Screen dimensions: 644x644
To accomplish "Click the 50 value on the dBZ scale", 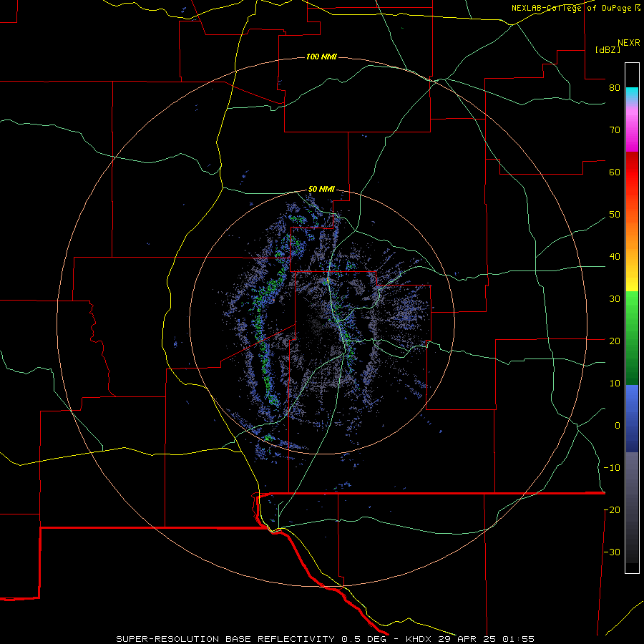I will (615, 215).
